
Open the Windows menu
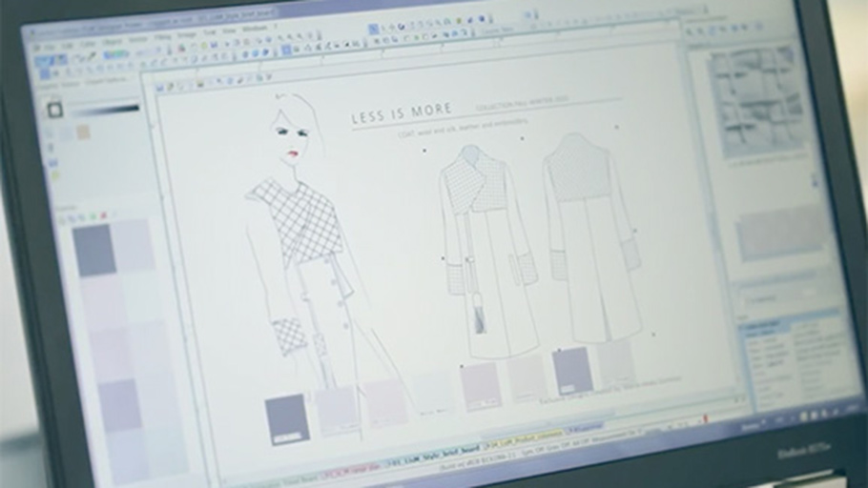[255, 30]
